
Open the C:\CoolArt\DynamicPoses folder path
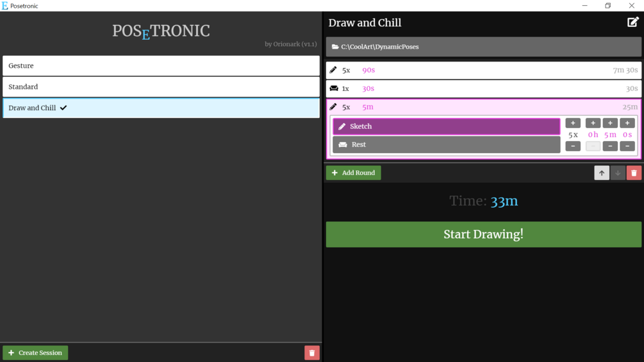pyautogui.click(x=483, y=47)
